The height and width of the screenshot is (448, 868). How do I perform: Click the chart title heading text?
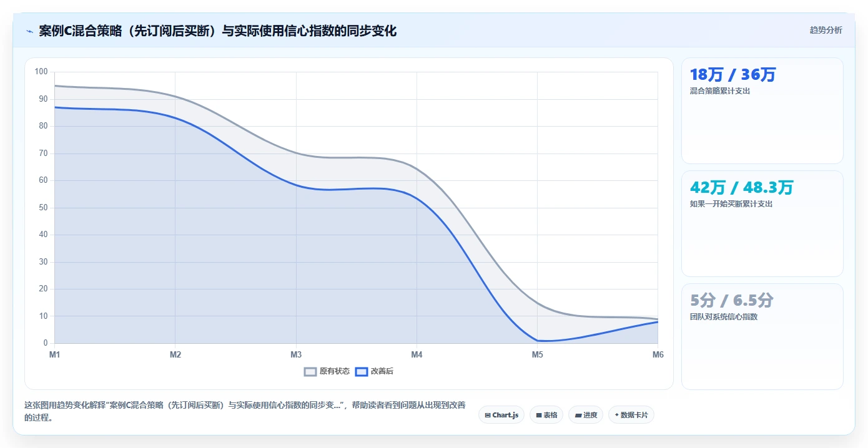tap(217, 31)
